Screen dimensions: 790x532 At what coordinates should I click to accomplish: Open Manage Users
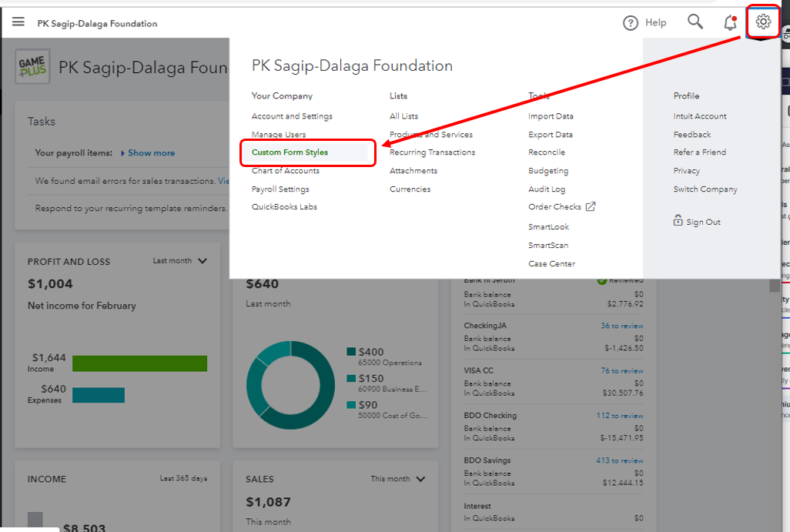point(279,135)
